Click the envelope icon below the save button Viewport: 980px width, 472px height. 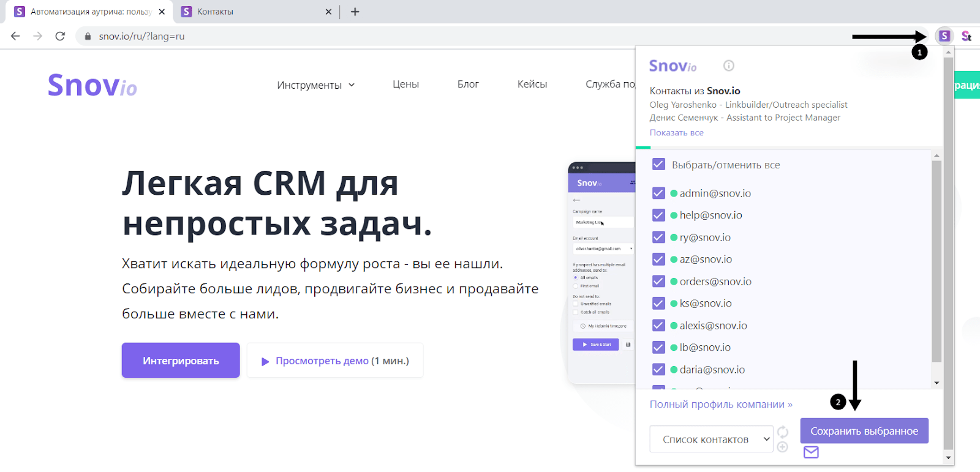click(811, 452)
